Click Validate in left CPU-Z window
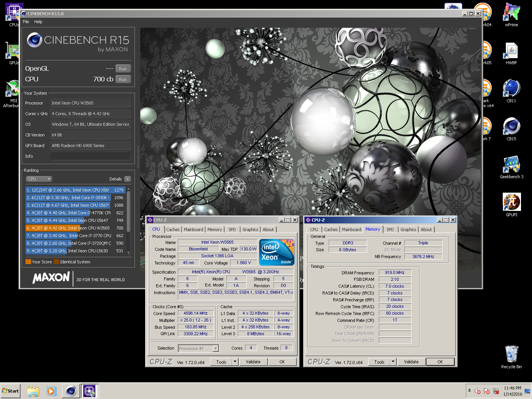The image size is (532, 399). [x=253, y=362]
